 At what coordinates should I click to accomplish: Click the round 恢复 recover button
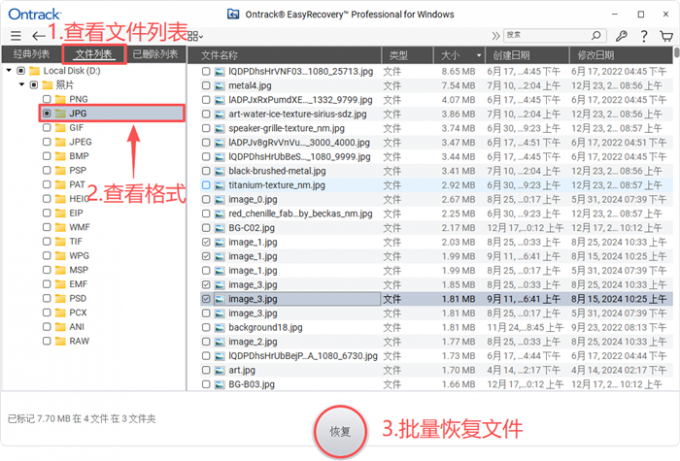pos(340,432)
